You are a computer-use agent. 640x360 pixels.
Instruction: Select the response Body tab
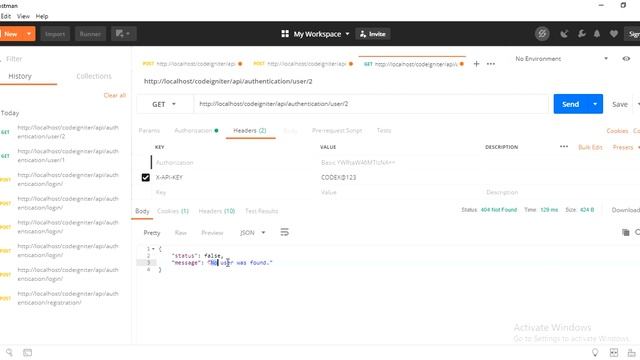(x=142, y=211)
